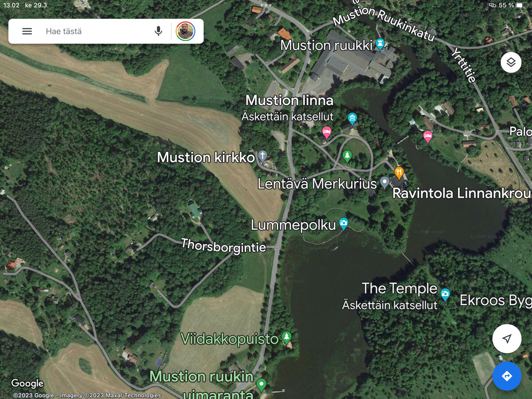Open the hamburger menu in search bar
Image resolution: width=532 pixels, height=399 pixels.
[x=27, y=31]
